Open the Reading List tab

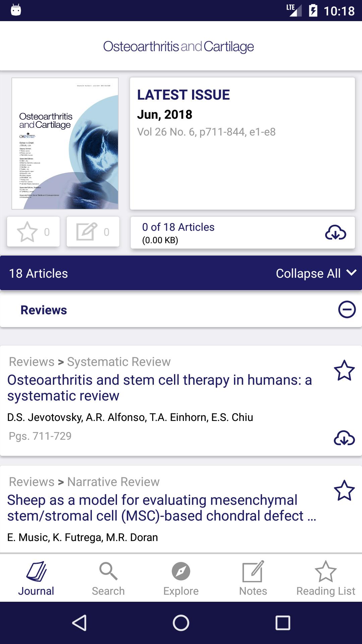325,579
